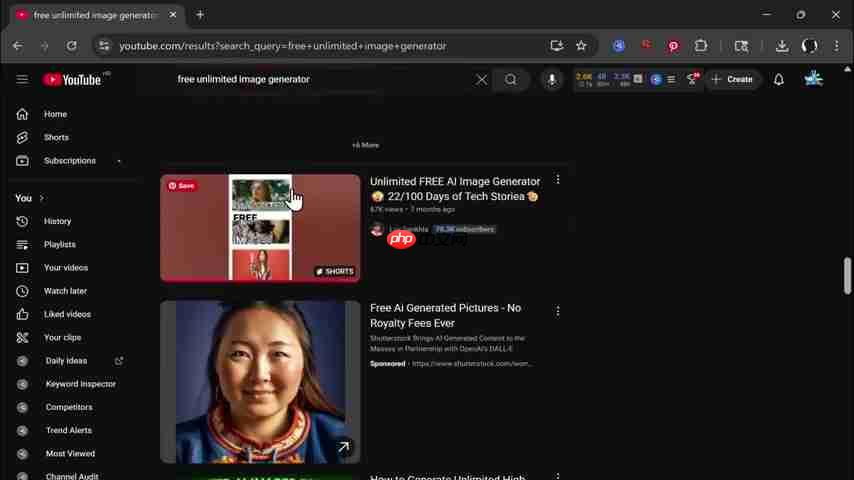The image size is (854, 480).
Task: Open the Chrome profile avatar
Action: 809,46
